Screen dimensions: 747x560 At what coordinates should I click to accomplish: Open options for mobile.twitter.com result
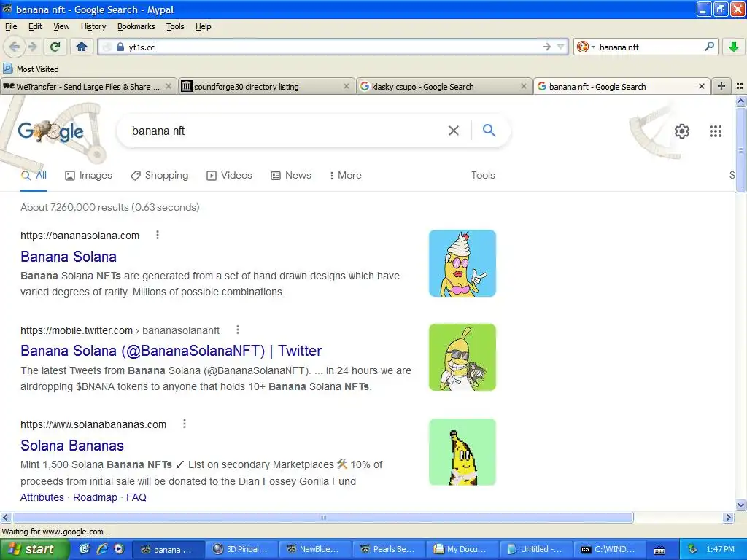[238, 330]
